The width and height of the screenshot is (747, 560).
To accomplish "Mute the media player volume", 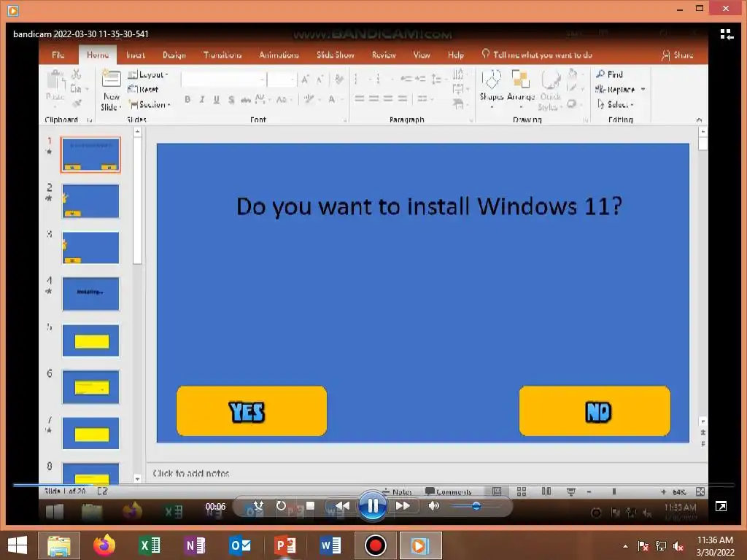I will click(x=433, y=505).
